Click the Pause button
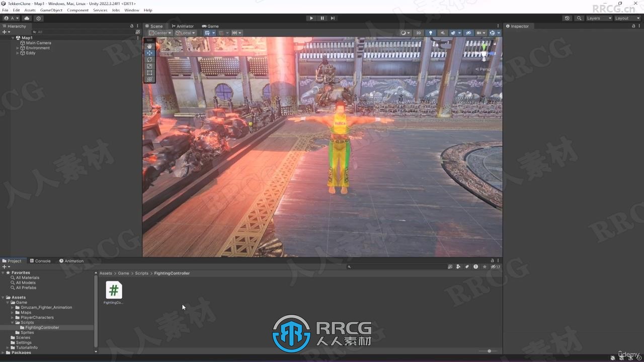Image resolution: width=644 pixels, height=362 pixels. click(322, 18)
